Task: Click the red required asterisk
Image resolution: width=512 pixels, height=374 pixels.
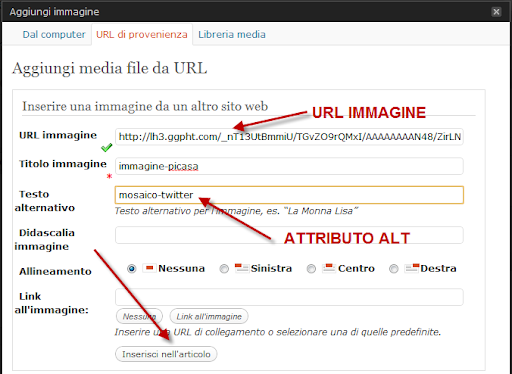Action: pos(109,176)
